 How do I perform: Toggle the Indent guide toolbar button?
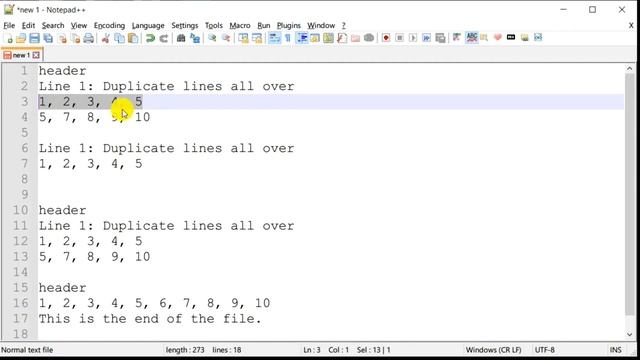[302, 38]
